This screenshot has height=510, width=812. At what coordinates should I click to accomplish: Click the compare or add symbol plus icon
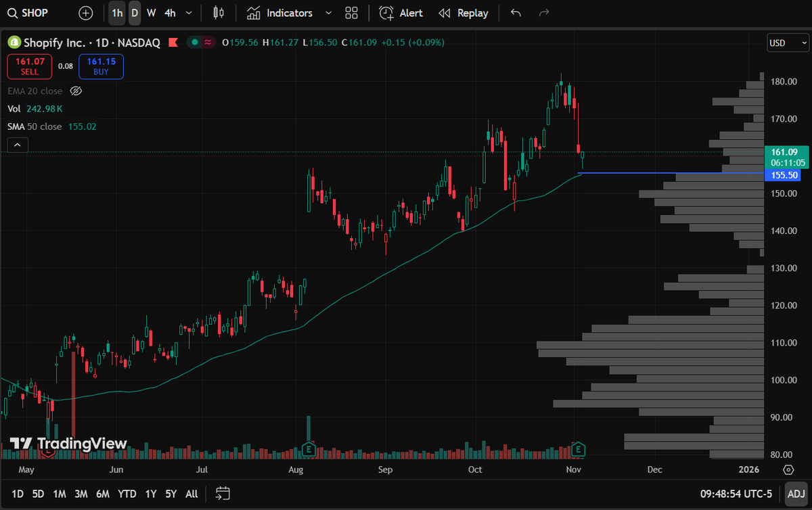coord(86,13)
